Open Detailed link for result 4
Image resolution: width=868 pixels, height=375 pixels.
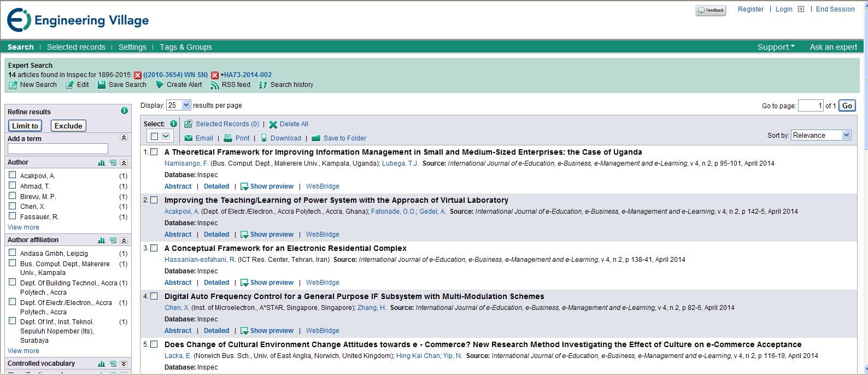(216, 331)
